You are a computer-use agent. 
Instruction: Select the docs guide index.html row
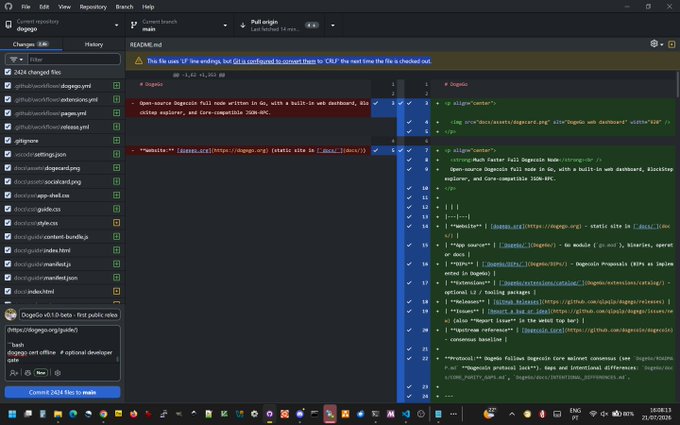62,250
